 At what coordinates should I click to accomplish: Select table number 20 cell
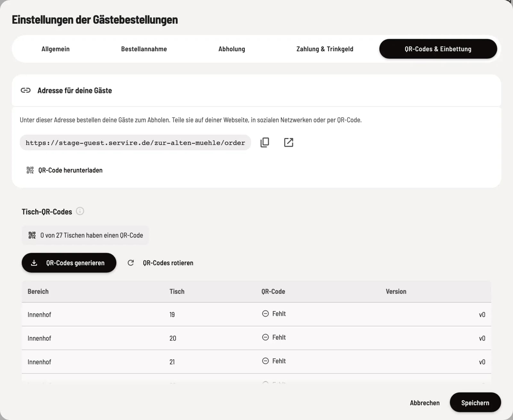pyautogui.click(x=173, y=338)
